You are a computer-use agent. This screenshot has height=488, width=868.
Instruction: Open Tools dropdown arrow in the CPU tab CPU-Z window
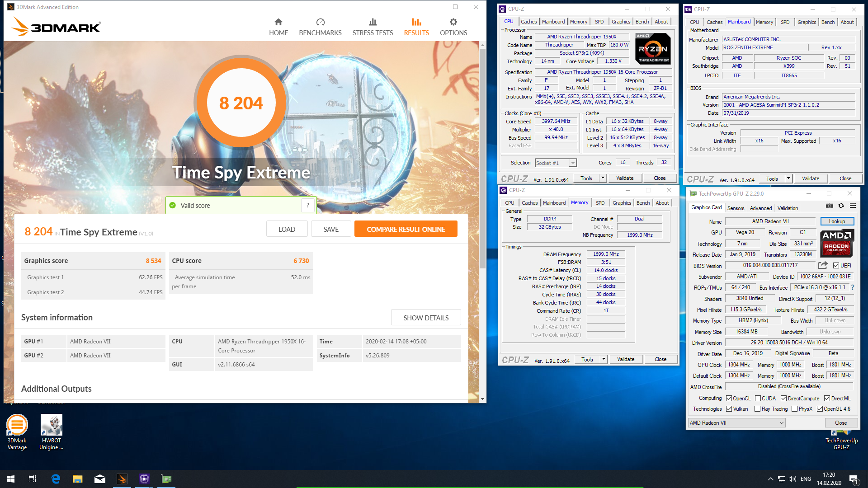coord(603,178)
